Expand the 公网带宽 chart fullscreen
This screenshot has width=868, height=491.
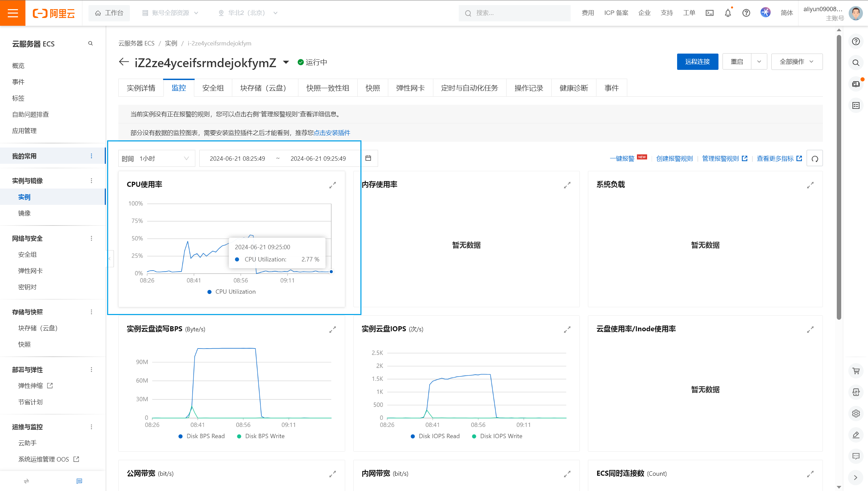[x=333, y=474]
